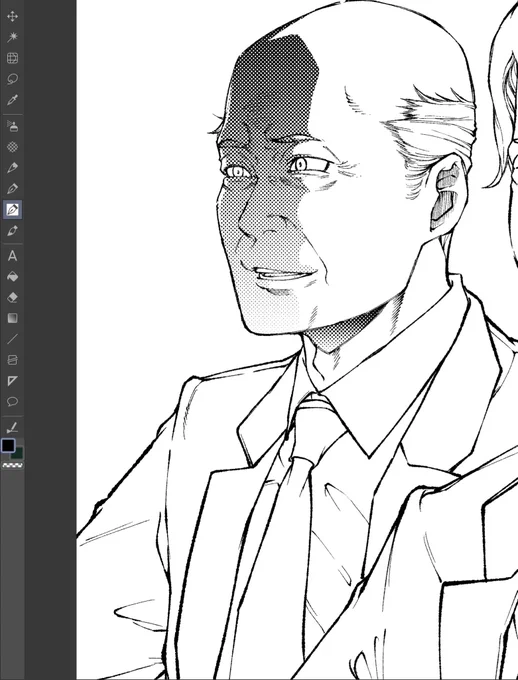Select the pen nib tool just above the highlighted pen
The width and height of the screenshot is (518, 680).
12,189
